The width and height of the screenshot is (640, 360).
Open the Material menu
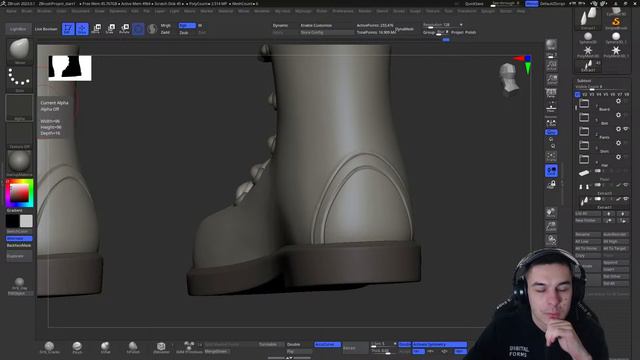[x=225, y=11]
